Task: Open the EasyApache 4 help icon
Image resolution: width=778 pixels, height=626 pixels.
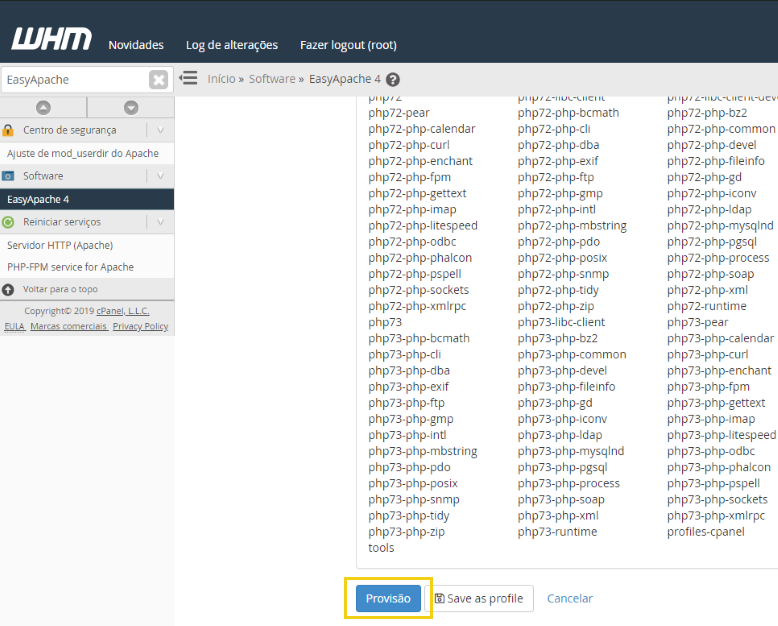Action: (393, 79)
